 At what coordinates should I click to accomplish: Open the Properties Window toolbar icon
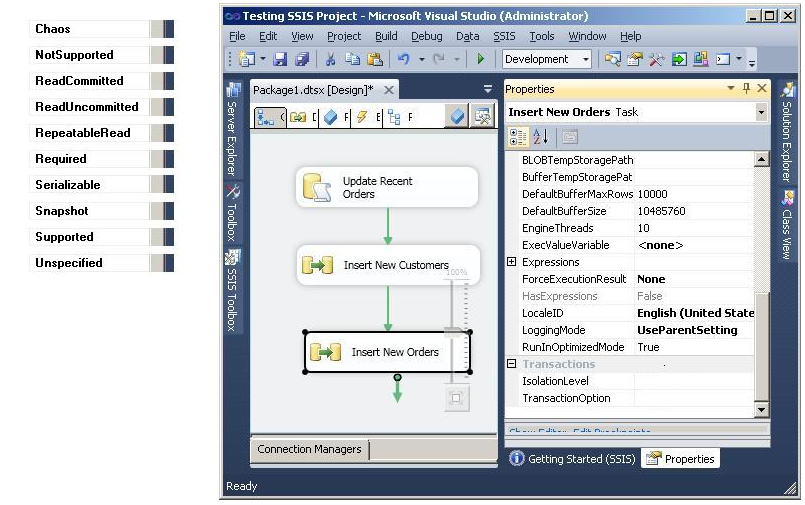coord(635,60)
